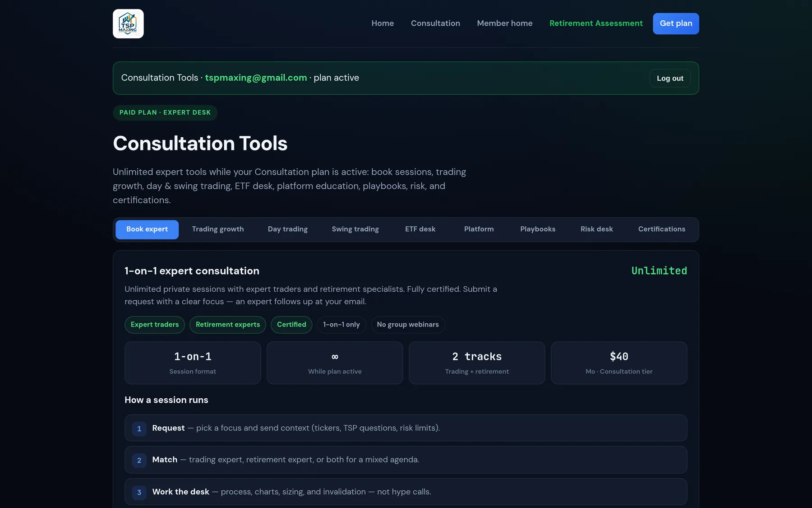This screenshot has width=812, height=508.
Task: Click the Retirement experts tag
Action: [x=228, y=325]
